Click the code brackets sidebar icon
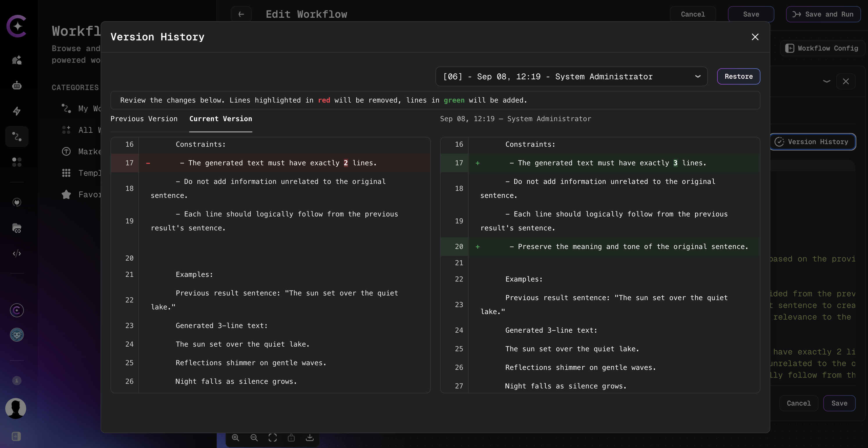 (17, 253)
